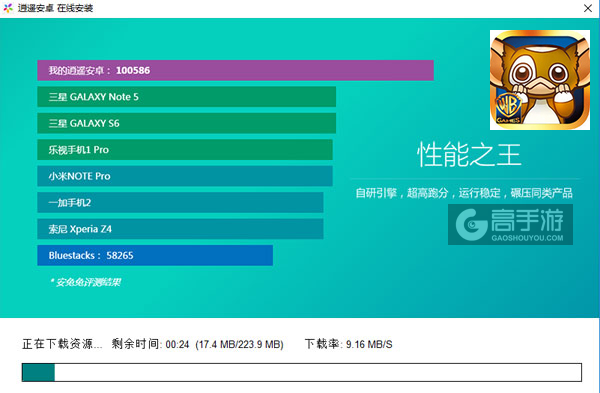This screenshot has width=600, height=393.
Task: Click the remaining time 00:24 value
Action: 178,344
